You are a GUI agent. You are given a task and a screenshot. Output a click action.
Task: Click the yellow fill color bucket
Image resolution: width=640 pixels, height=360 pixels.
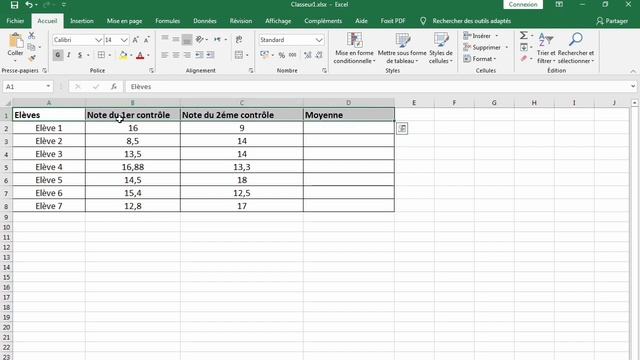pyautogui.click(x=123, y=55)
